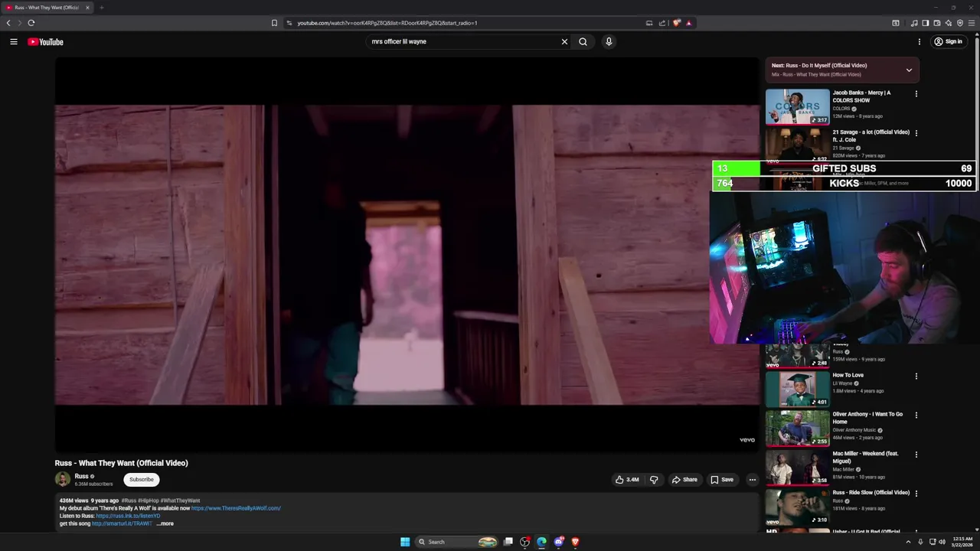
Task: Open Russ - Ride Slow (Official Video) title
Action: click(871, 493)
